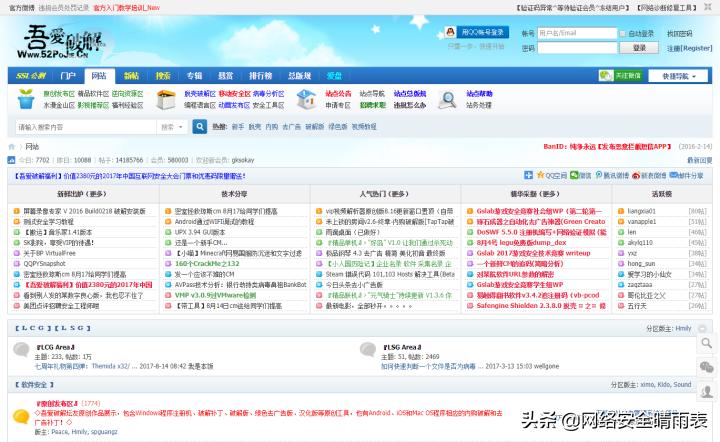Toggle the auto-login checkbox

(x=623, y=34)
